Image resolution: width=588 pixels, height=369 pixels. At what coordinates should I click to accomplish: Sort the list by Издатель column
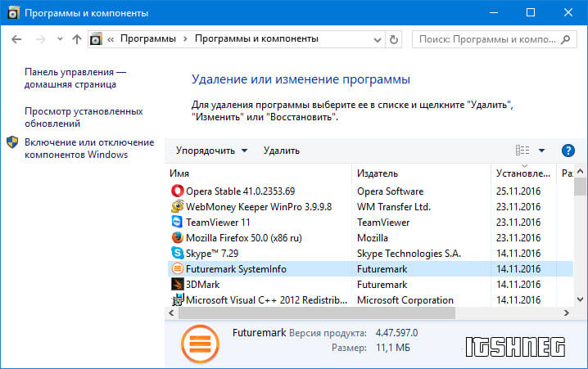(x=378, y=173)
